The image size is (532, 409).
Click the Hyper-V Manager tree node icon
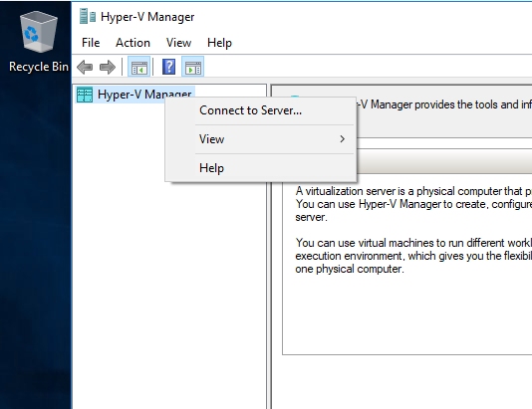point(85,95)
